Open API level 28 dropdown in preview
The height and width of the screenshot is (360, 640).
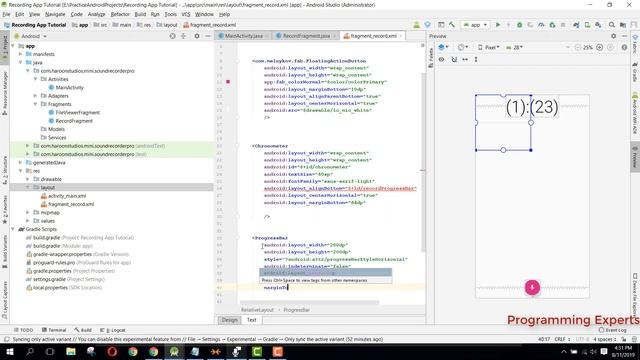[x=515, y=47]
